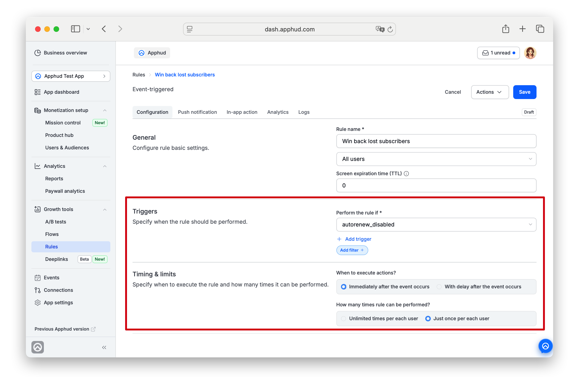Open Safari sidebar options chevron
Image resolution: width=579 pixels, height=392 pixels.
click(x=88, y=29)
